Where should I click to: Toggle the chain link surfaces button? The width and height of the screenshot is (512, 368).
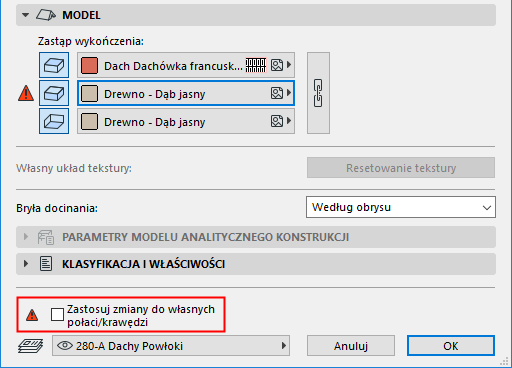coord(318,93)
